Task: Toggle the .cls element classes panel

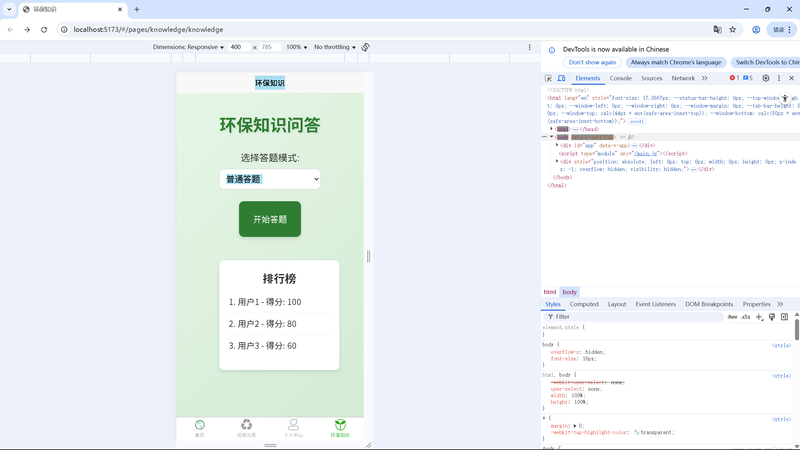Action: 745,317
